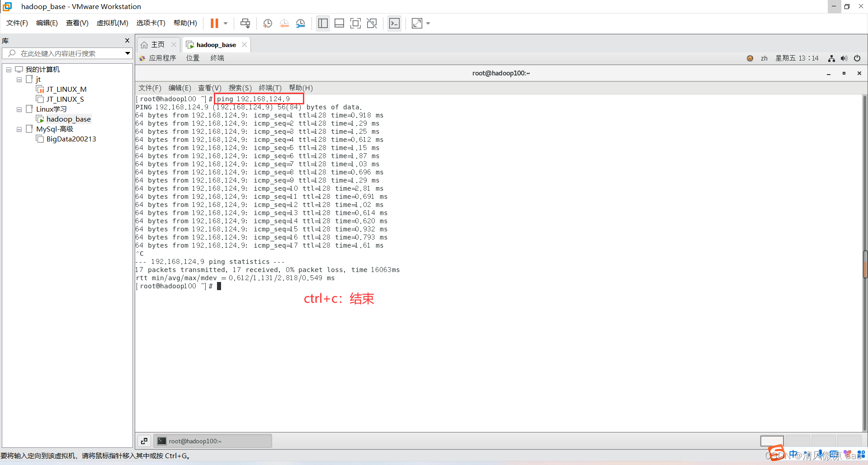Click the terminal vertical scrollbar
The width and height of the screenshot is (868, 465).
pos(865,263)
